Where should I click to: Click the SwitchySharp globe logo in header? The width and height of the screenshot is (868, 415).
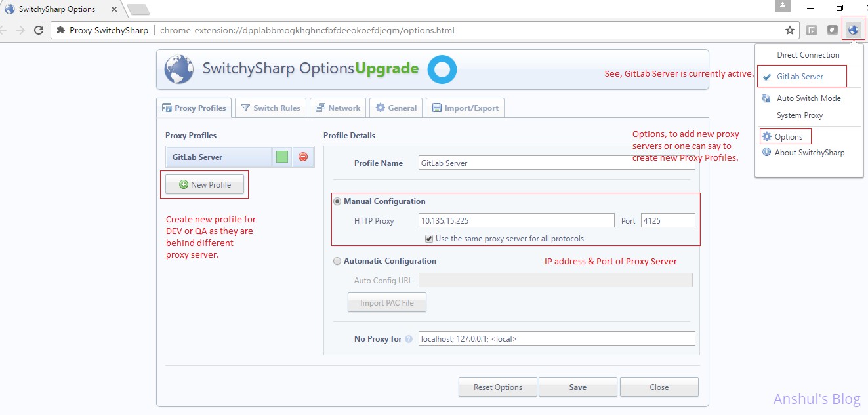(178, 69)
